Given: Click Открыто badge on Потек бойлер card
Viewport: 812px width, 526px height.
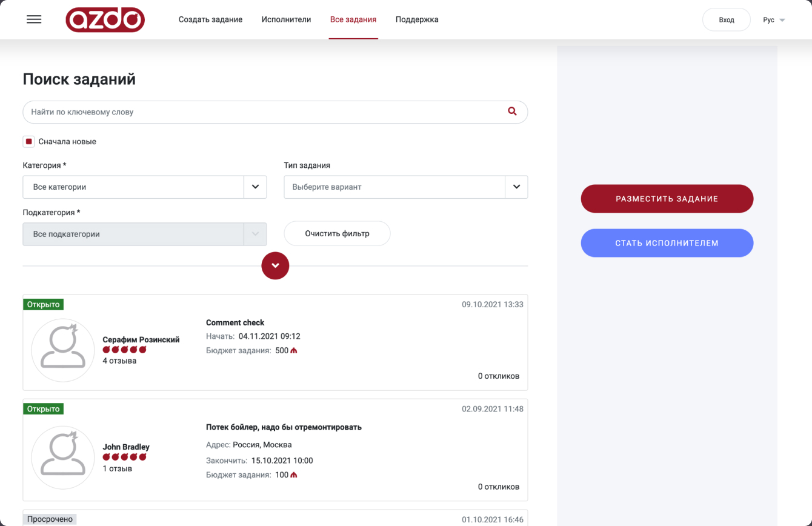Looking at the screenshot, I should pyautogui.click(x=43, y=409).
